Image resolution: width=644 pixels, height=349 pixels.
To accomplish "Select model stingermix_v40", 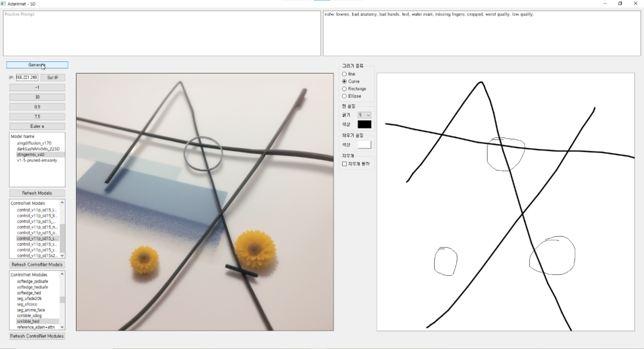I will (31, 154).
